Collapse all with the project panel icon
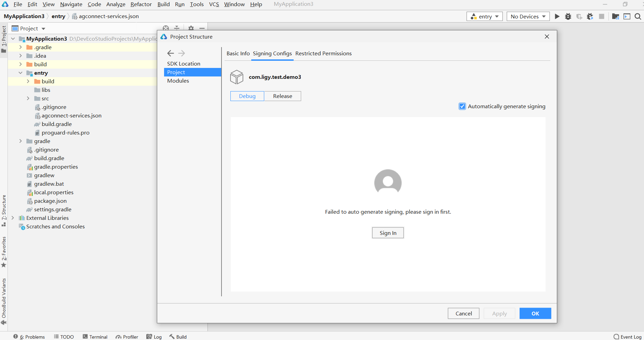The height and width of the screenshot is (340, 644). pyautogui.click(x=177, y=28)
